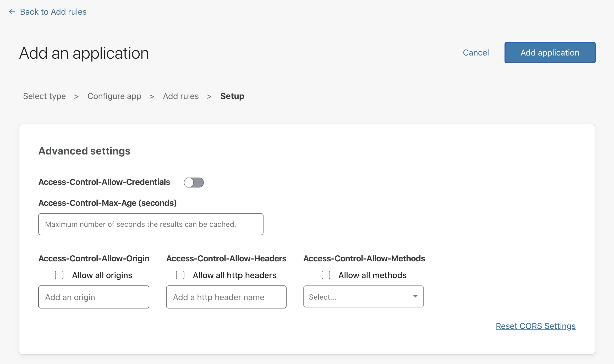The width and height of the screenshot is (614, 364).
Task: Select the Setup breadcrumb step
Action: (x=232, y=96)
